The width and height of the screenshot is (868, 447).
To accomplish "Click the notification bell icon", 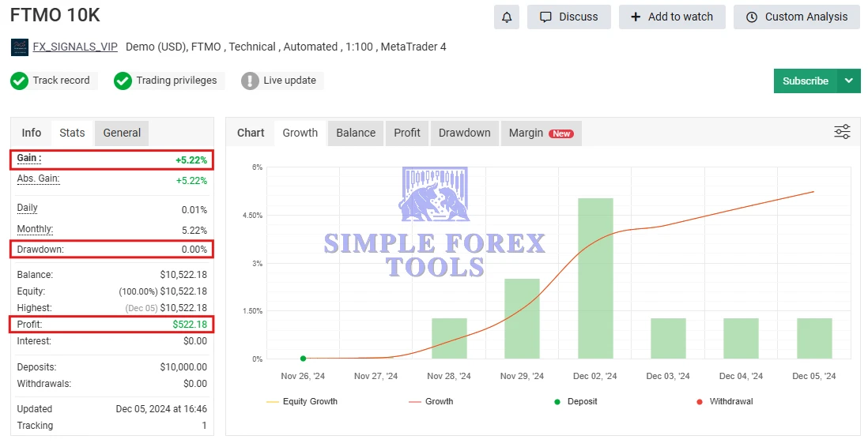I will (507, 17).
